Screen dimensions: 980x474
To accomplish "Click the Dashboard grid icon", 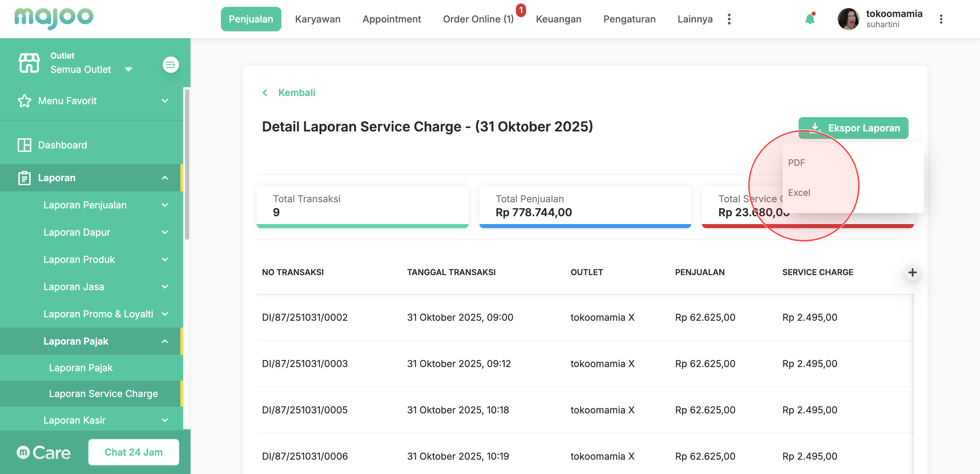I will tap(24, 145).
